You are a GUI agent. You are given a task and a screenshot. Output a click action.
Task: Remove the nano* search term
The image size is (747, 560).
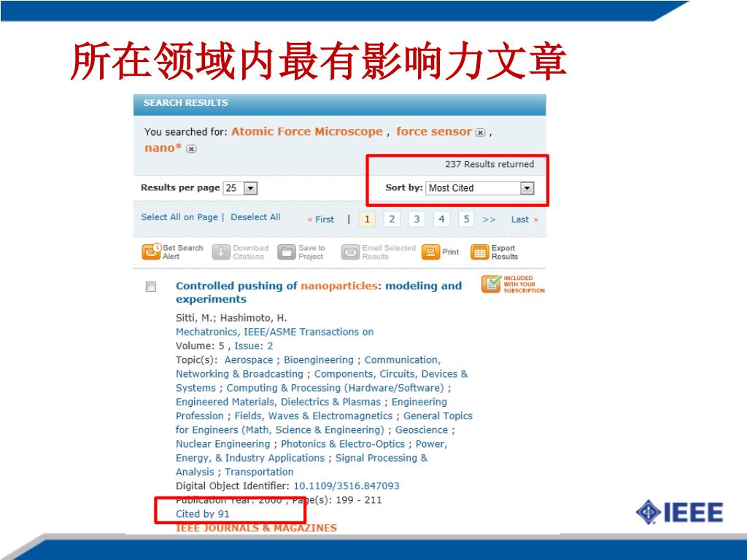click(191, 149)
